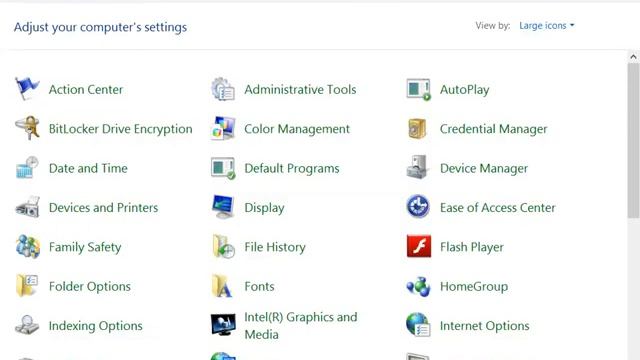Click the Display label

coord(264,208)
